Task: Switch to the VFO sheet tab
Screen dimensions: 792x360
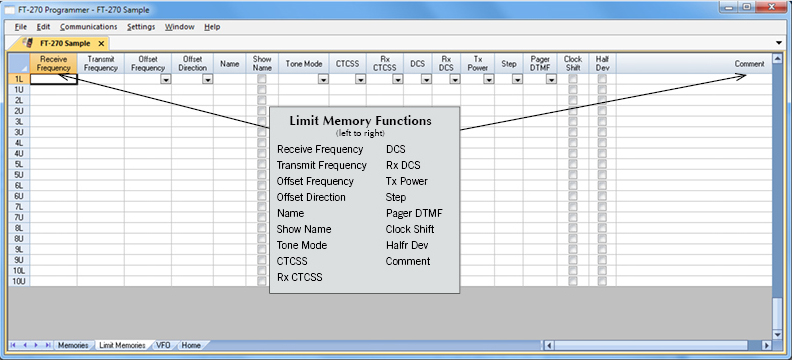Action: click(163, 346)
